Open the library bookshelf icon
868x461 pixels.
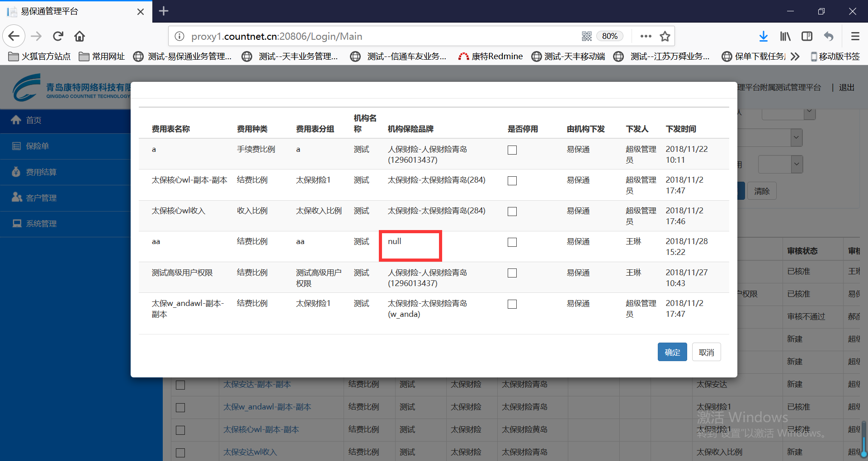pos(785,36)
